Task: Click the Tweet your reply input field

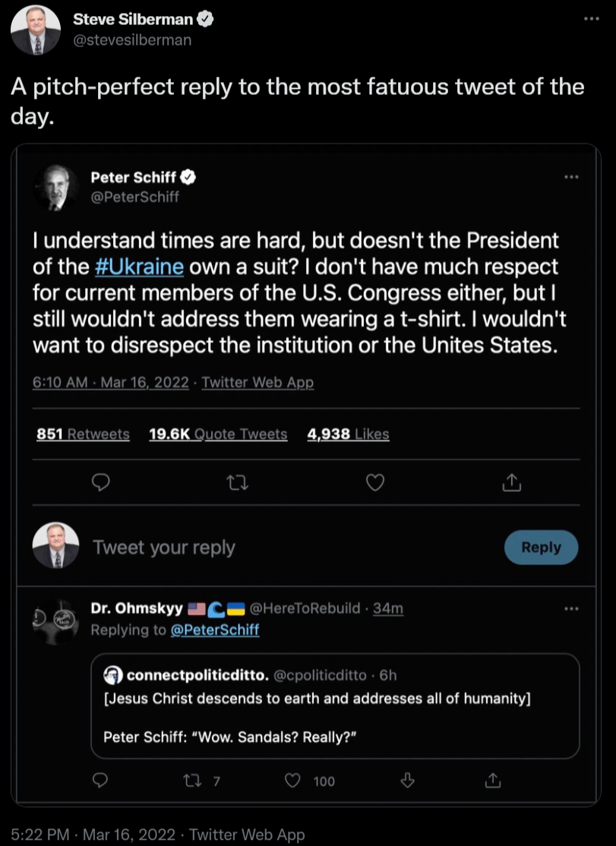Action: 289,548
